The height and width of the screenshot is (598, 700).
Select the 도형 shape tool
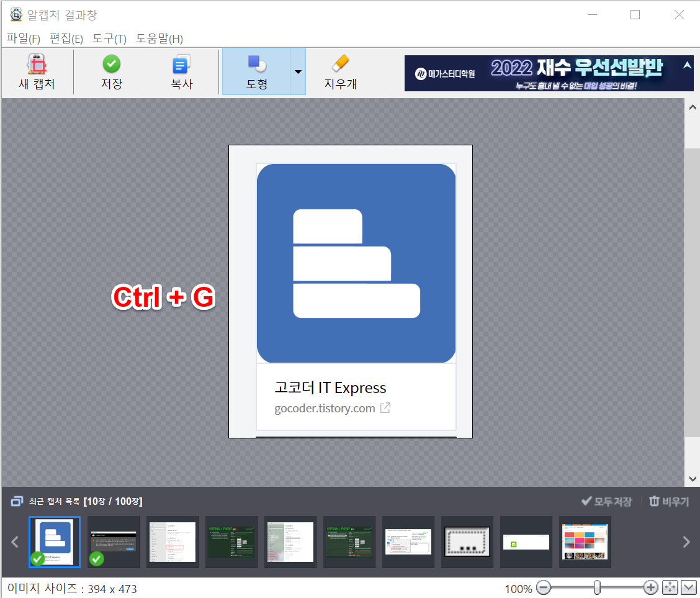[257, 72]
